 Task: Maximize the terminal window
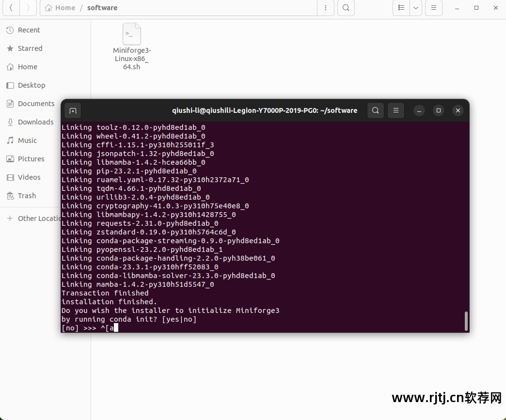pyautogui.click(x=439, y=110)
